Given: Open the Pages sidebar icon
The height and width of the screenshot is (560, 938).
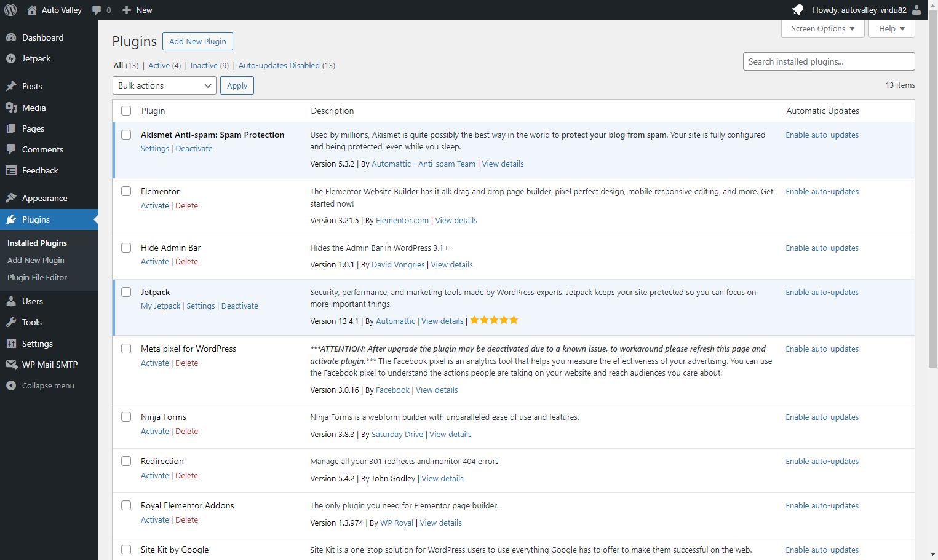Looking at the screenshot, I should click(x=11, y=128).
